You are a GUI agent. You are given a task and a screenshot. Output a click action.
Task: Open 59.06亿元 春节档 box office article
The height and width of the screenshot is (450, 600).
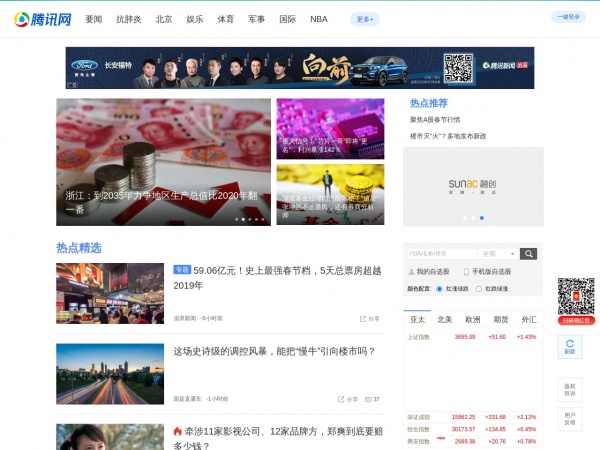click(277, 278)
